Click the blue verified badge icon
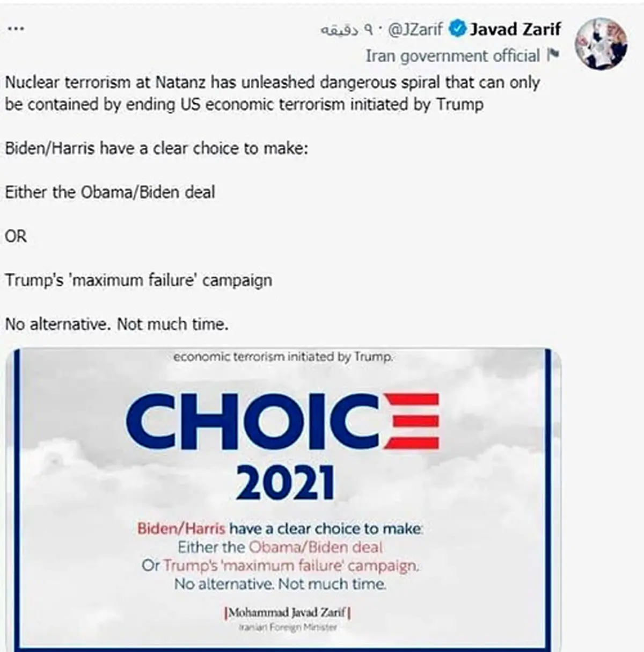The width and height of the screenshot is (644, 652). pyautogui.click(x=457, y=29)
